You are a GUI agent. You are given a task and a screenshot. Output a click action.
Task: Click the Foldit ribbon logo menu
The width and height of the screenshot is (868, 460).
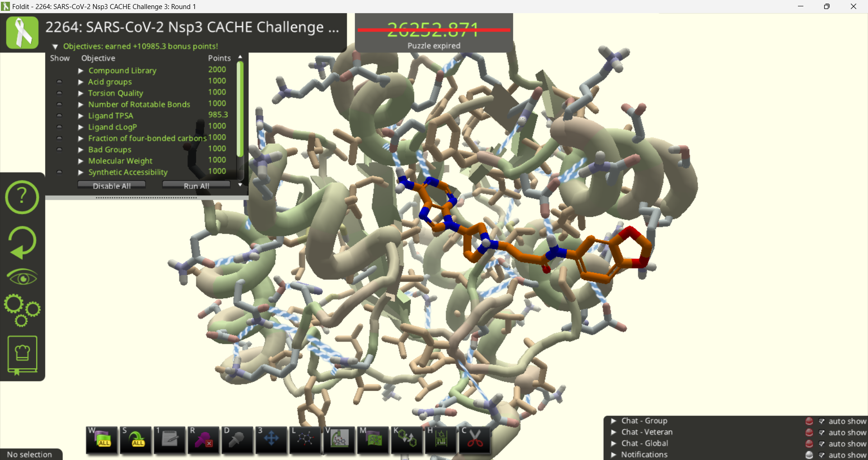pos(22,33)
